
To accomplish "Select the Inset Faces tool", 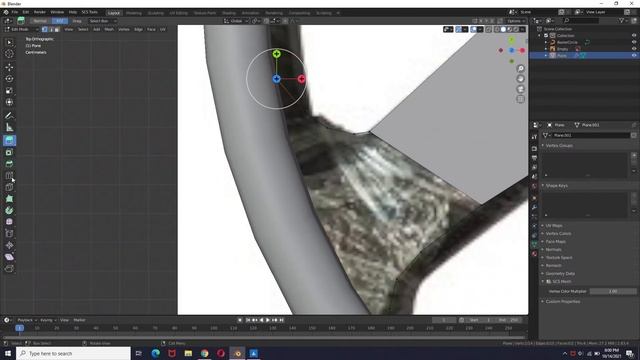I will pos(9,152).
